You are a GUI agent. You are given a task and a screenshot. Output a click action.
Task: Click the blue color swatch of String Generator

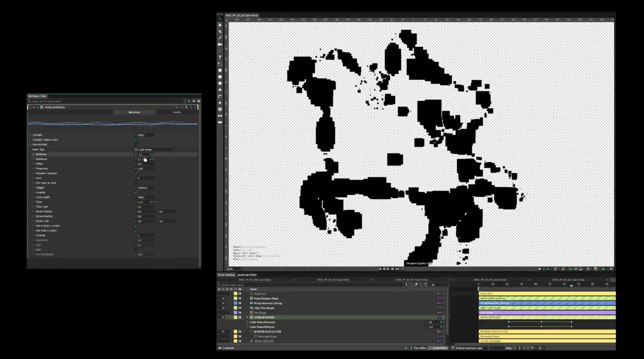pyautogui.click(x=235, y=303)
